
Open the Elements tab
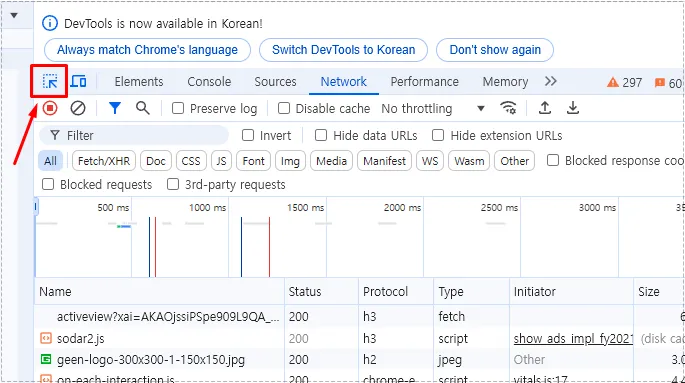point(139,82)
